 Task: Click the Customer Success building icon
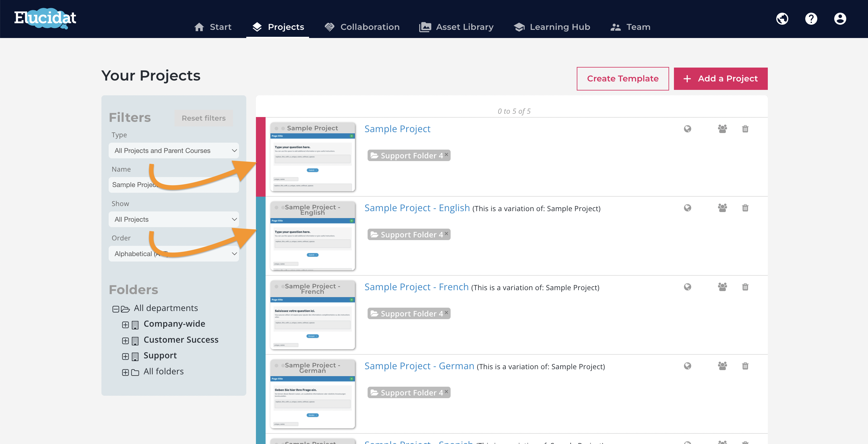pyautogui.click(x=135, y=341)
